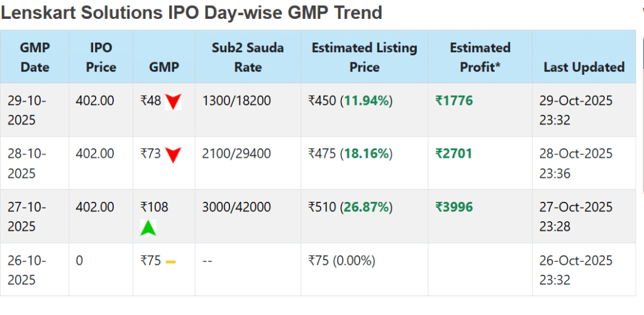Click the Lenskart Solutions IPO Day-wise GMP Trend heading

tap(191, 13)
